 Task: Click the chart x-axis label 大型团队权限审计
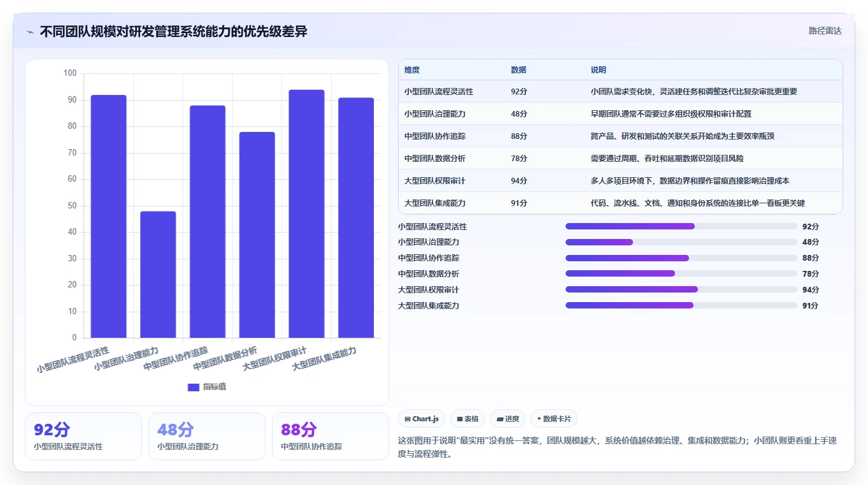[x=274, y=358]
